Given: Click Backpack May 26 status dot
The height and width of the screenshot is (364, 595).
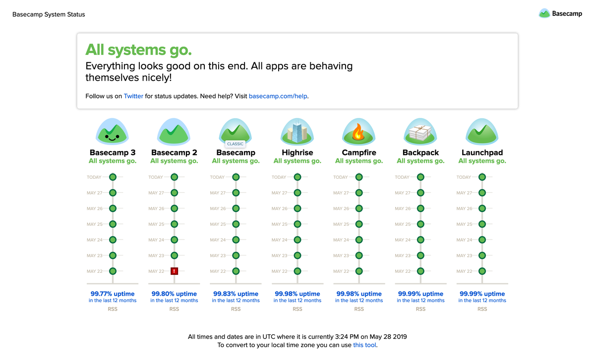Looking at the screenshot, I should click(x=420, y=208).
